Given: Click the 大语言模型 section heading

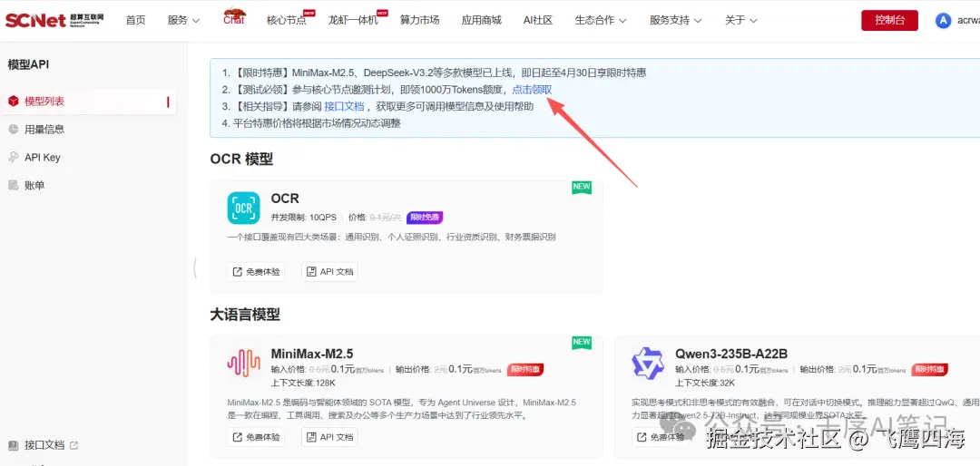Looking at the screenshot, I should [245, 315].
